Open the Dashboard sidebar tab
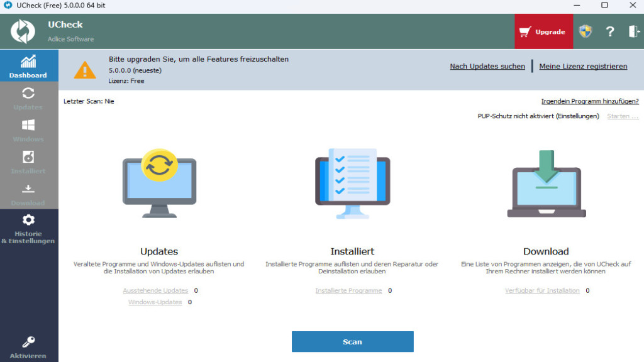The width and height of the screenshot is (644, 362). (28, 66)
